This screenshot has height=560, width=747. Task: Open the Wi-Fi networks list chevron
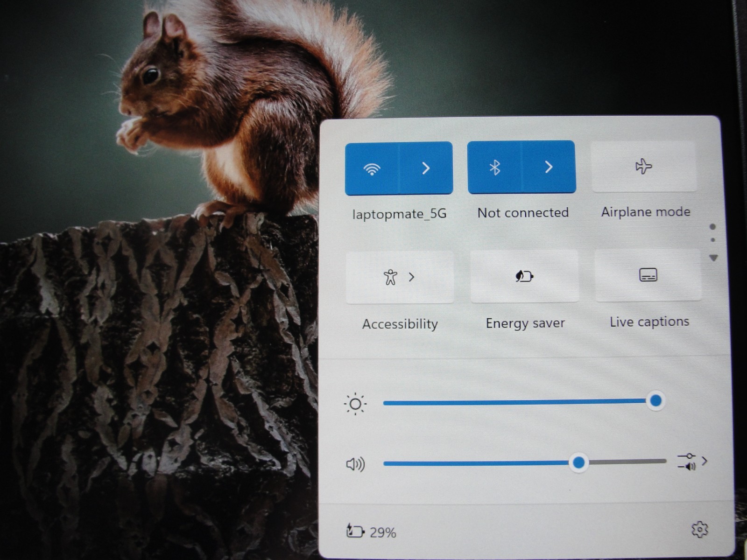[x=426, y=168]
